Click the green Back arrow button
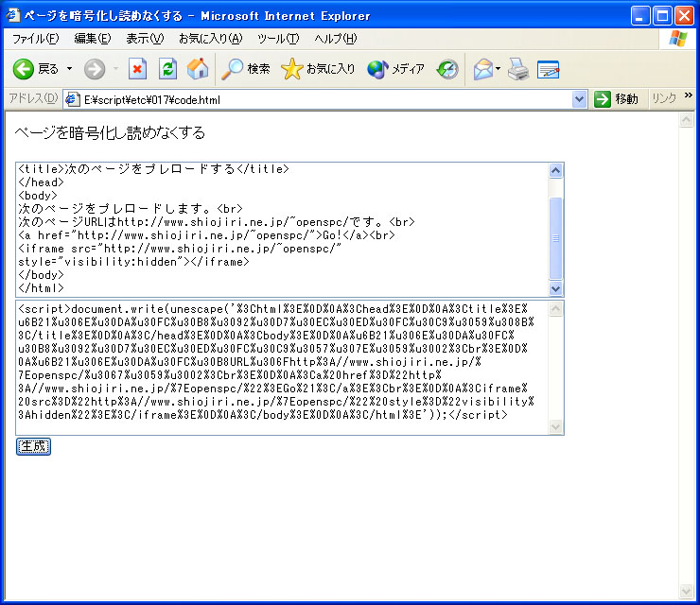Viewport: 700px width, 605px height. pos(24,69)
